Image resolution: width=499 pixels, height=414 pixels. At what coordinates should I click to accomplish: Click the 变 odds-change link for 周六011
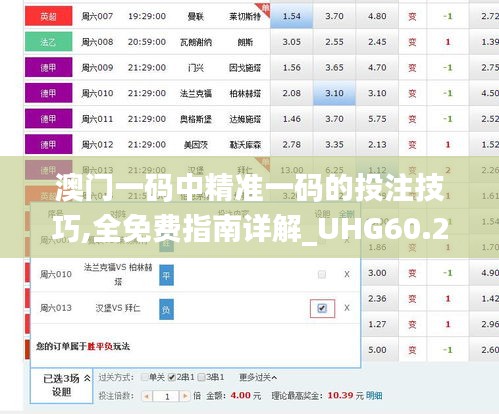(x=412, y=119)
